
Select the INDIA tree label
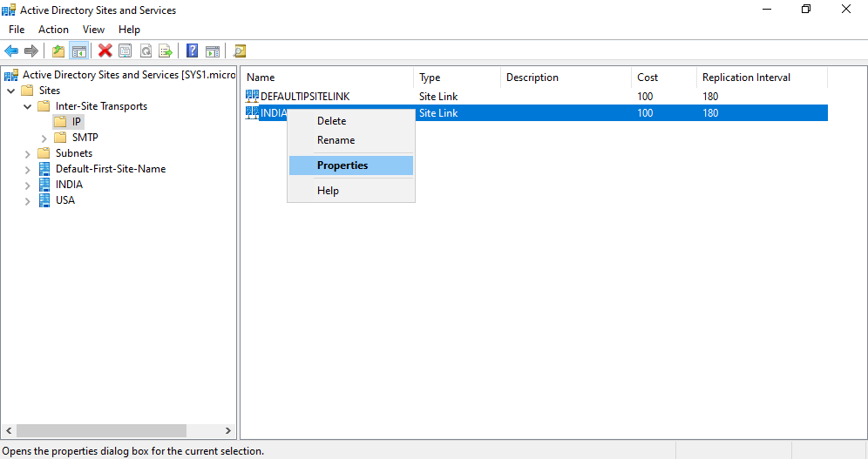point(69,184)
